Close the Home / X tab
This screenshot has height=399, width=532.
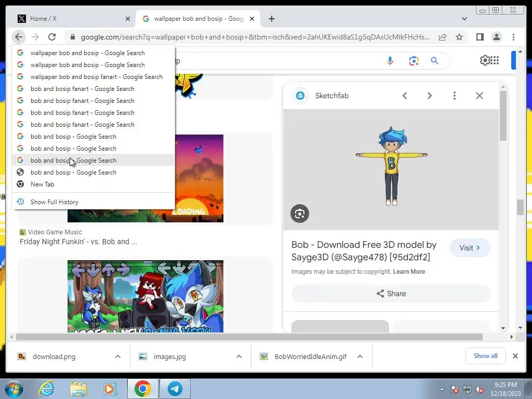pos(128,19)
